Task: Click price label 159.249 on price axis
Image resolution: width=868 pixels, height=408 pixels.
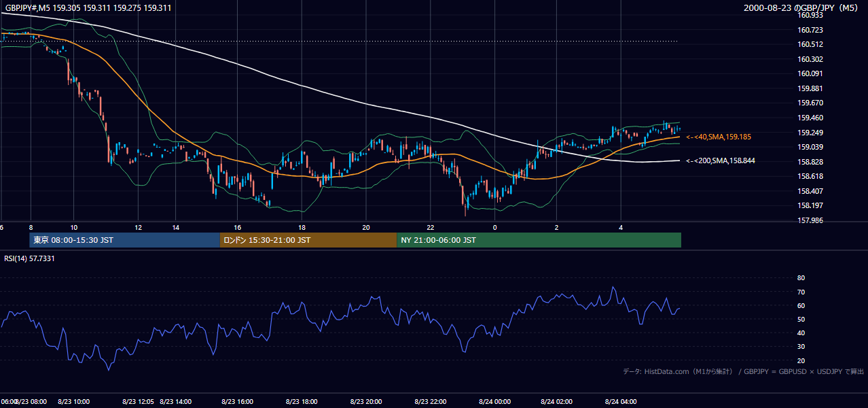Action: coord(811,133)
